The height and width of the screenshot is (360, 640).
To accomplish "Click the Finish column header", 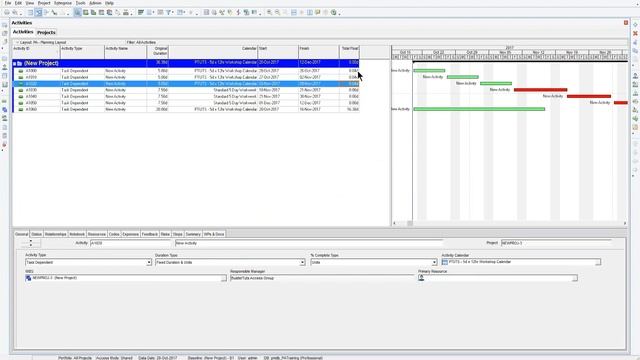I will [319, 52].
